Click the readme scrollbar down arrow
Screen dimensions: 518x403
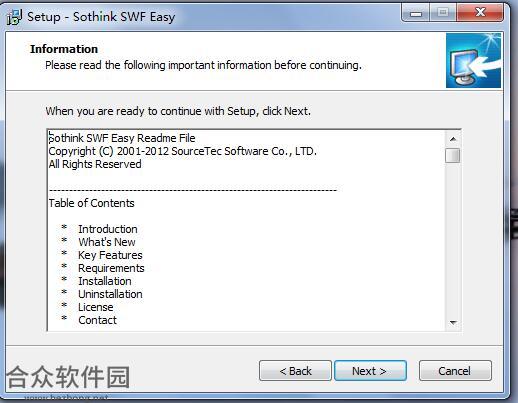pos(453,322)
